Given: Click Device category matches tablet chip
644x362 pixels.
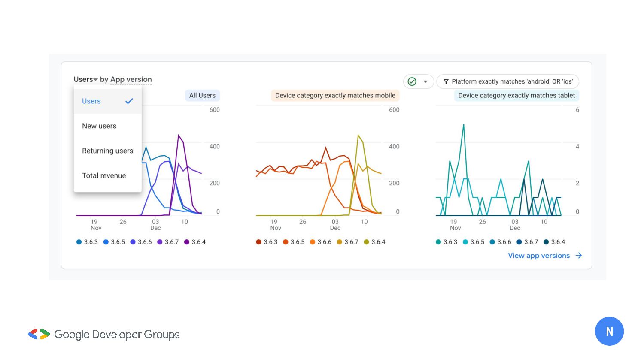Looking at the screenshot, I should pos(516,95).
